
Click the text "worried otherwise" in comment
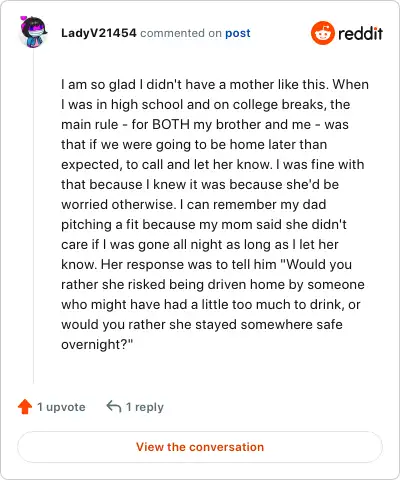coord(118,204)
